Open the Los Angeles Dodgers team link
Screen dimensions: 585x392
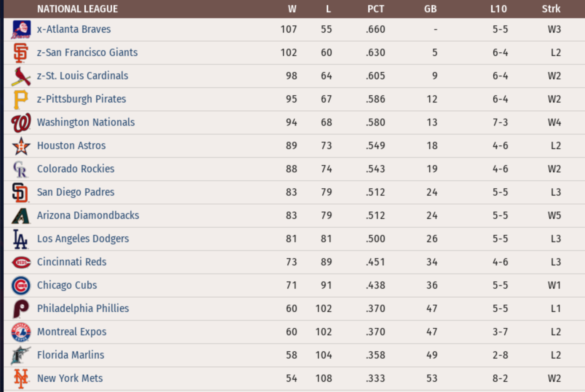coord(83,239)
